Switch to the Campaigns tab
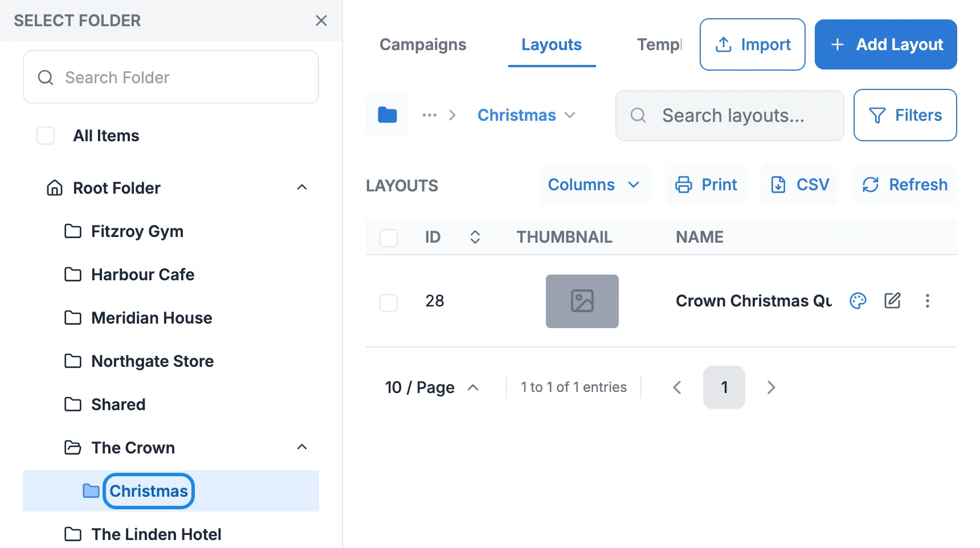980x548 pixels. point(423,44)
